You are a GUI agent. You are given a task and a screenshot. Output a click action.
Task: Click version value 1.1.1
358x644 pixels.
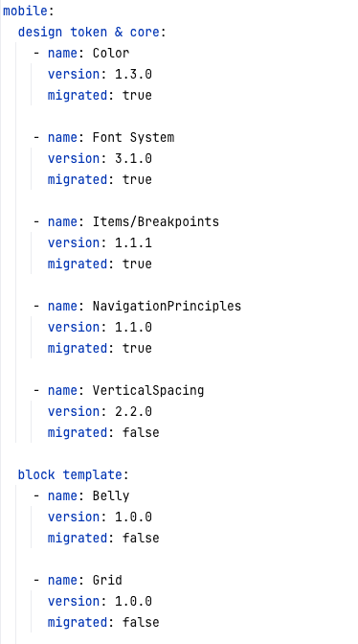click(133, 242)
